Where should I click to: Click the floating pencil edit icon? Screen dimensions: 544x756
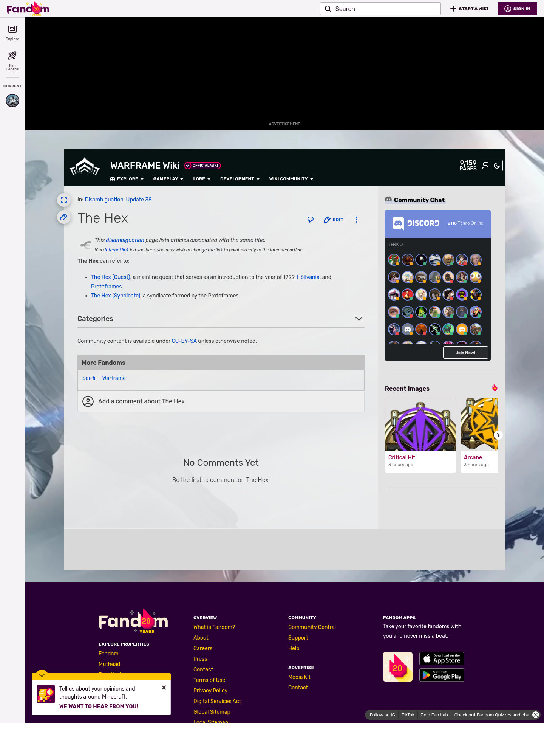tap(64, 217)
